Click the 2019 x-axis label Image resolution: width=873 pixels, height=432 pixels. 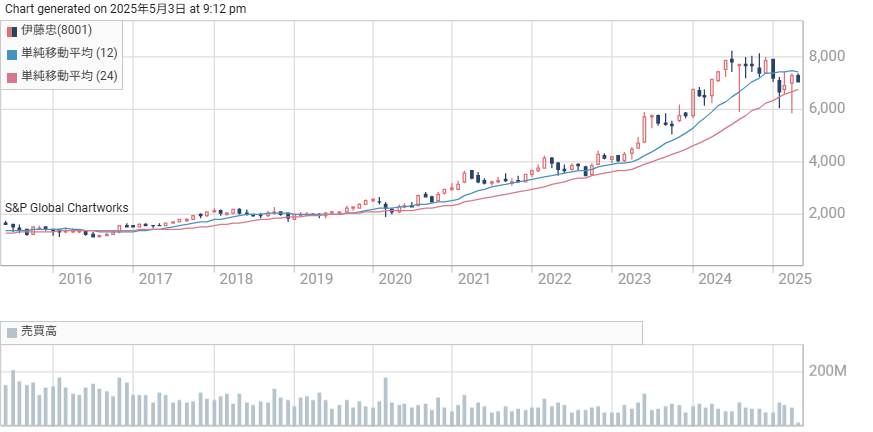(316, 278)
